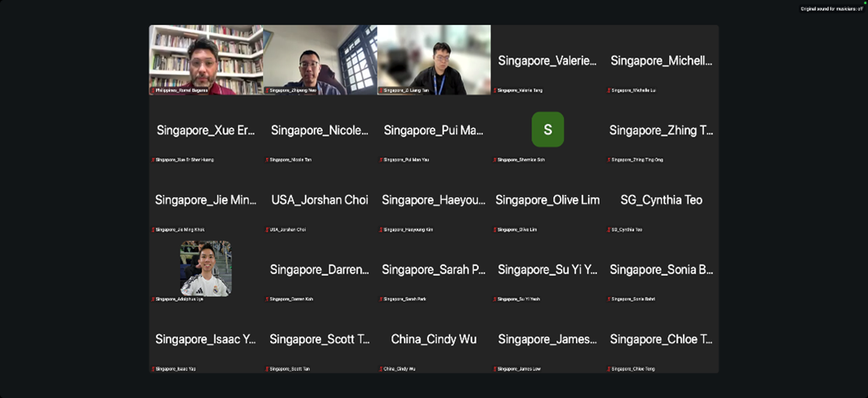Select the Singapore_Isaac participant tile
This screenshot has width=868, height=398.
205,339
